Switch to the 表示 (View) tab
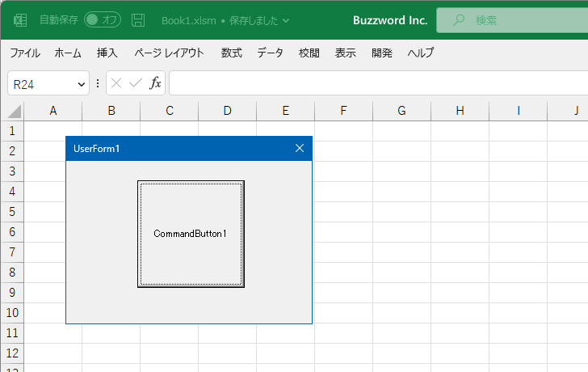This screenshot has width=588, height=372. point(346,53)
